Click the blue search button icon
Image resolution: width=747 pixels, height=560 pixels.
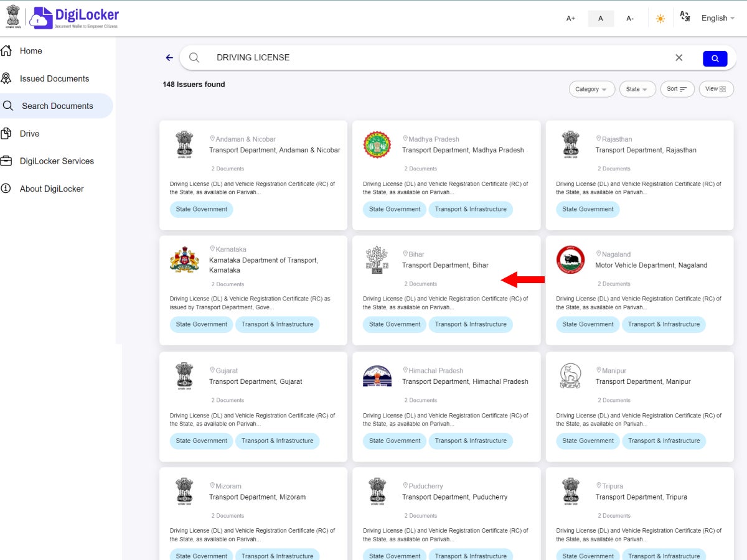715,58
